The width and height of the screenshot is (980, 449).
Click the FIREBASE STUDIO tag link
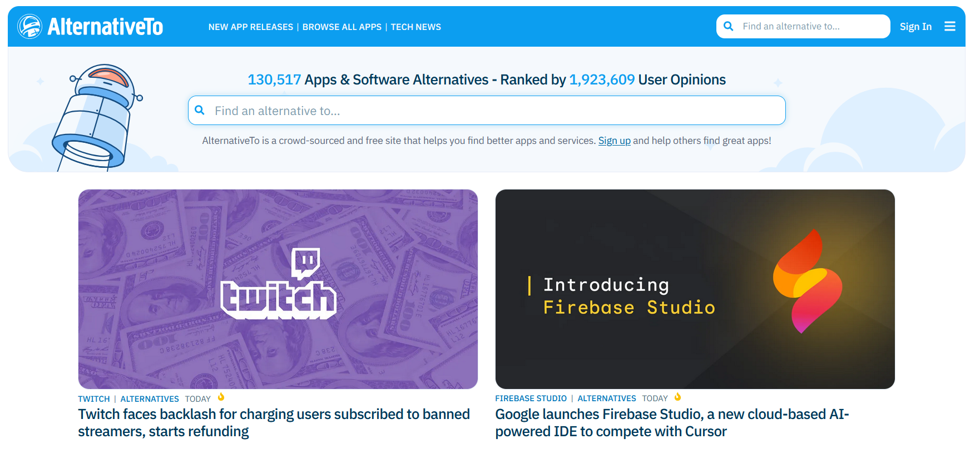(531, 398)
